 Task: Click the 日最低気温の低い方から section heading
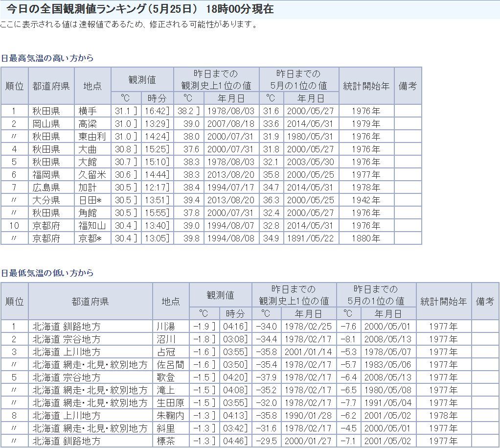47,273
